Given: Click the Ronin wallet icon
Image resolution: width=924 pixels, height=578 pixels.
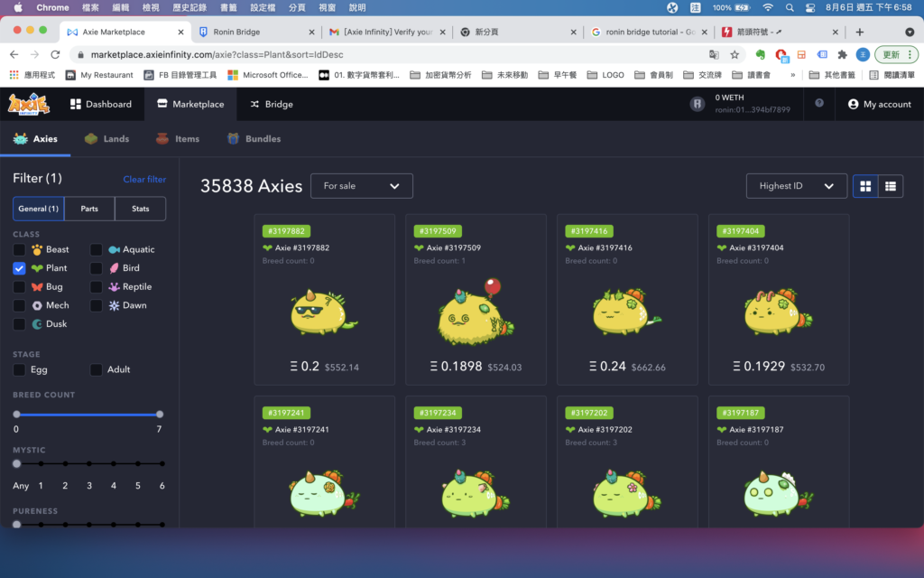Looking at the screenshot, I should pyautogui.click(x=698, y=104).
